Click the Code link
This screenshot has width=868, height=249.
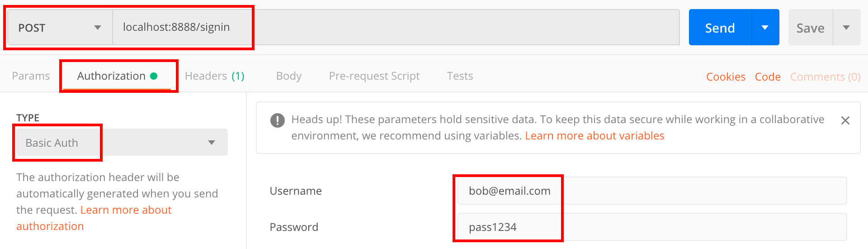[x=768, y=77]
